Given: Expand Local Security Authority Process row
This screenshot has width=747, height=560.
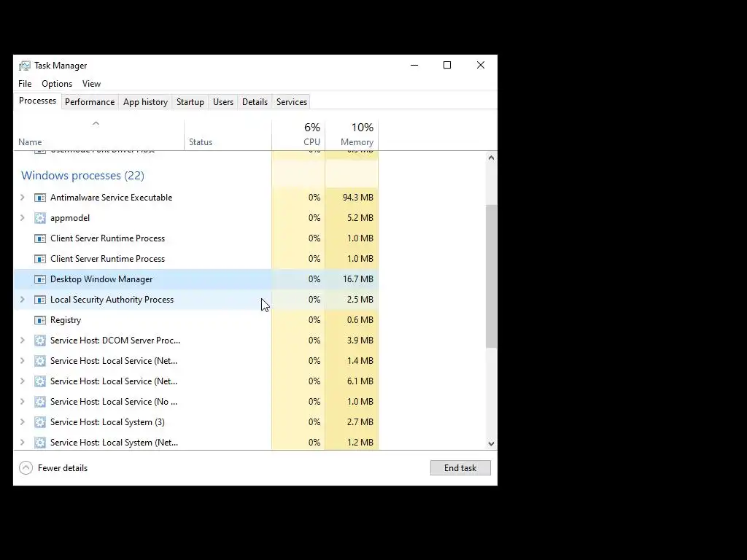Looking at the screenshot, I should [x=23, y=300].
